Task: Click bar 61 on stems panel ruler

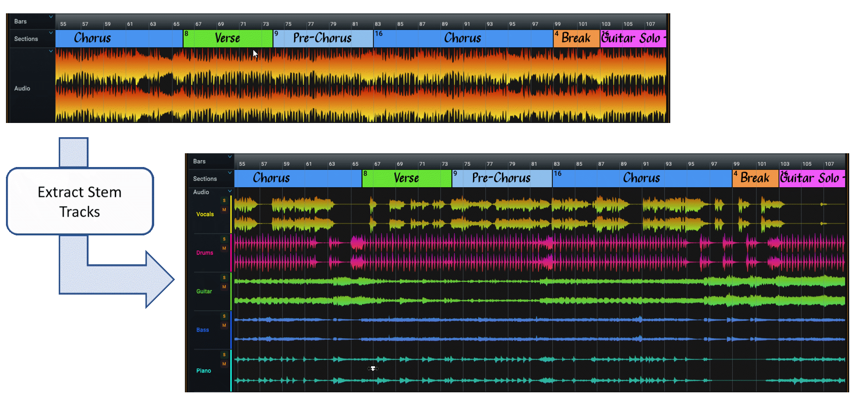Action: (x=309, y=164)
